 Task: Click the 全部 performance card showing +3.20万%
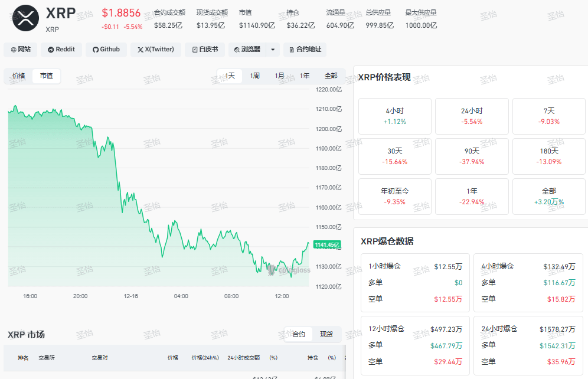tap(549, 197)
